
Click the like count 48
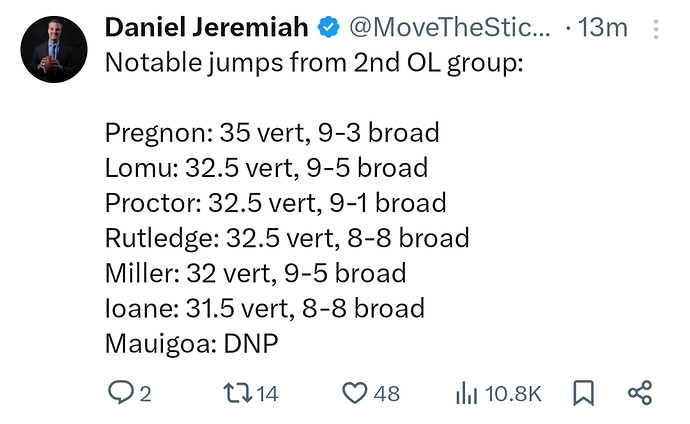[x=386, y=394]
